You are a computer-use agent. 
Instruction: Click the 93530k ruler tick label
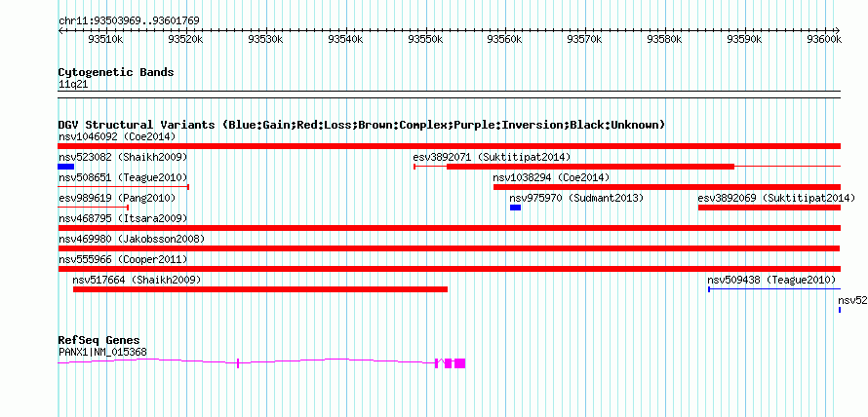click(x=266, y=39)
